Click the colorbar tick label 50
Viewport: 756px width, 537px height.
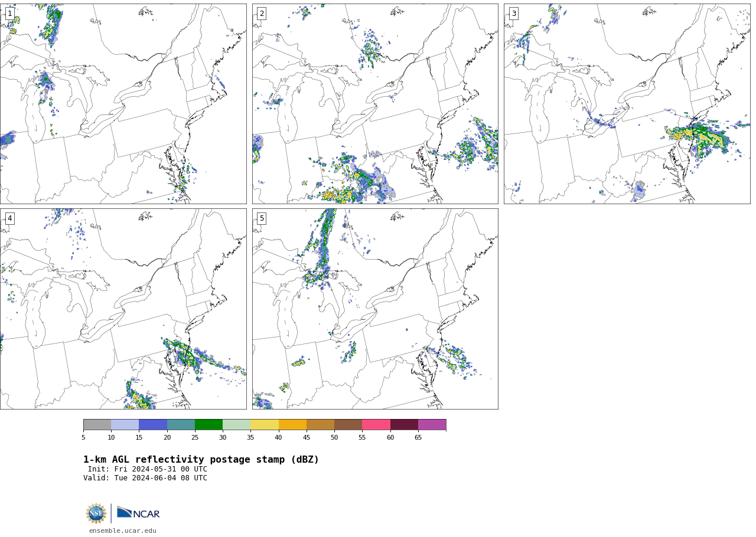334,437
